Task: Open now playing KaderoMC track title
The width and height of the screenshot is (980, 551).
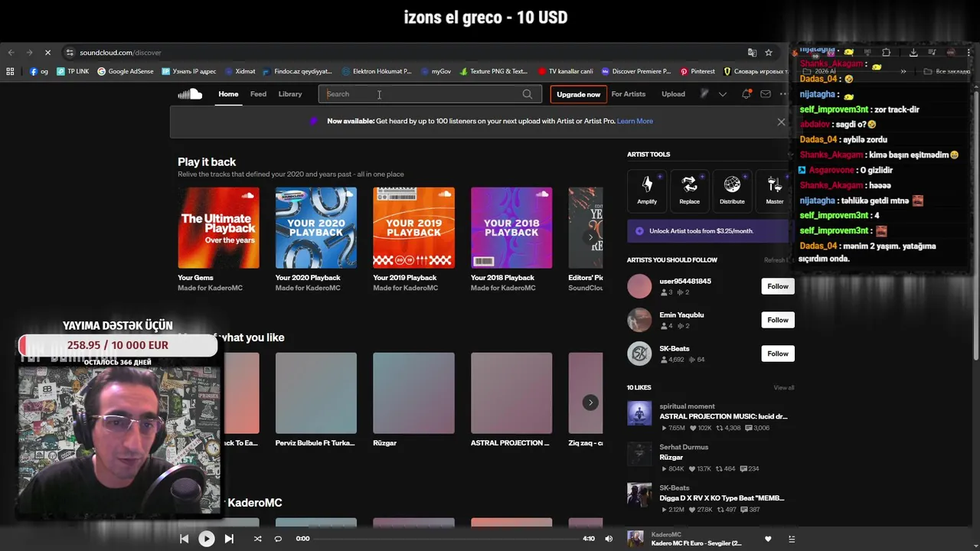Action: click(696, 543)
